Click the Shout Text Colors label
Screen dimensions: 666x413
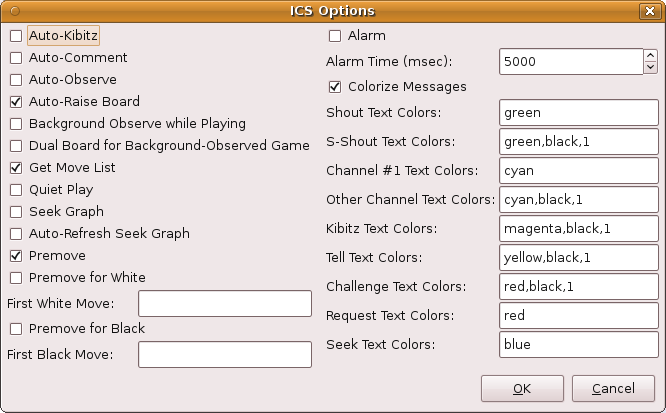point(384,113)
